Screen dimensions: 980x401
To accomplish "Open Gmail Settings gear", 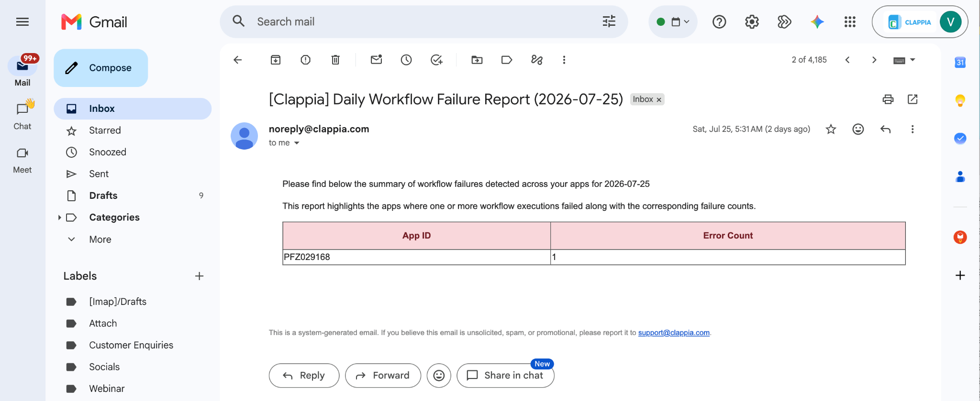I will click(x=752, y=22).
